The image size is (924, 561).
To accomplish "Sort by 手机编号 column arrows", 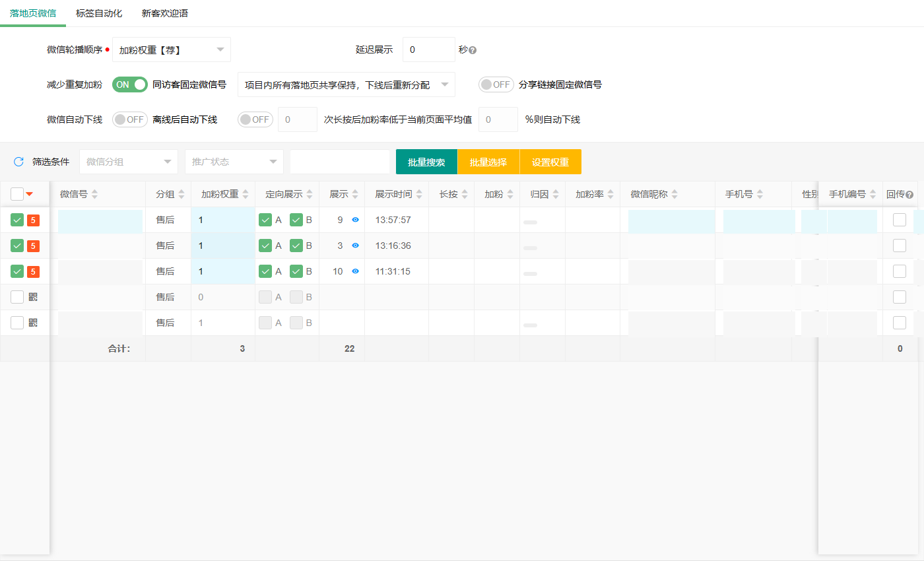I will [873, 194].
